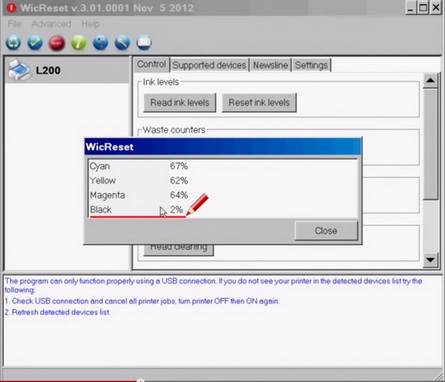Click the 62% yellow value
Image resolution: width=445 pixels, height=382 pixels.
(x=179, y=181)
